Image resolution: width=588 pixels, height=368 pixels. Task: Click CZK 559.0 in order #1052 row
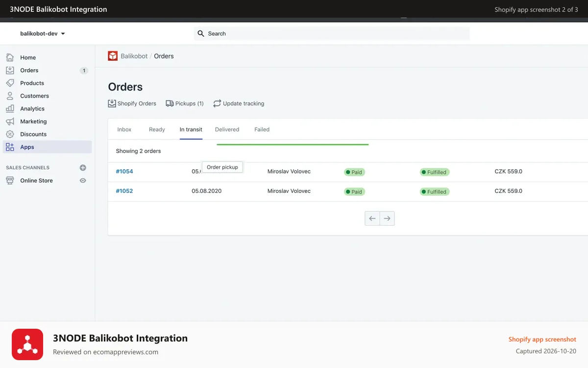tap(509, 191)
